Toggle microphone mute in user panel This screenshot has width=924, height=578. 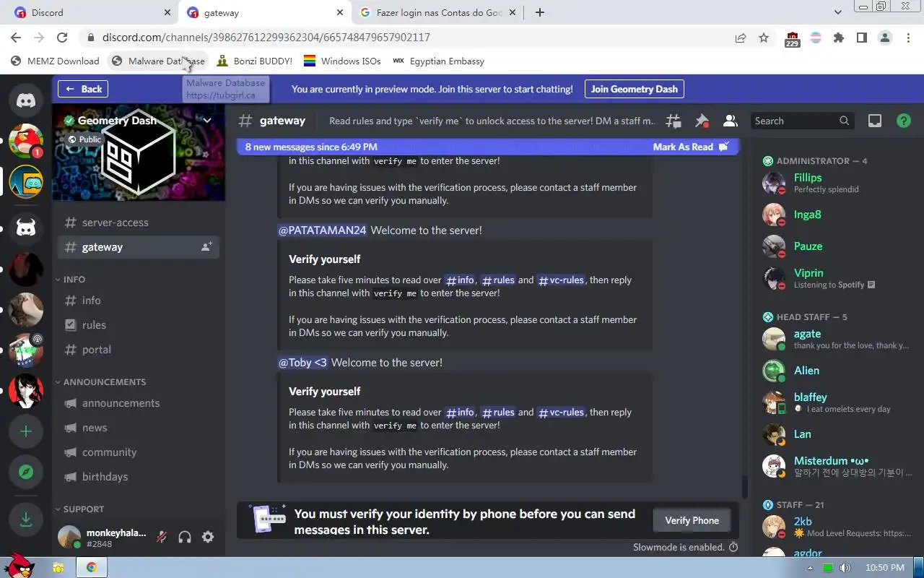pyautogui.click(x=162, y=537)
